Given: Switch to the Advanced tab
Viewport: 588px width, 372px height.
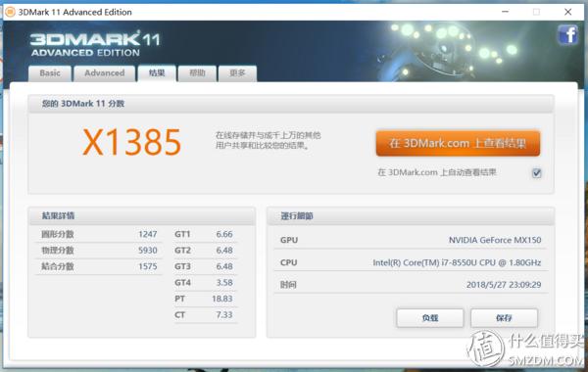Looking at the screenshot, I should click(105, 73).
